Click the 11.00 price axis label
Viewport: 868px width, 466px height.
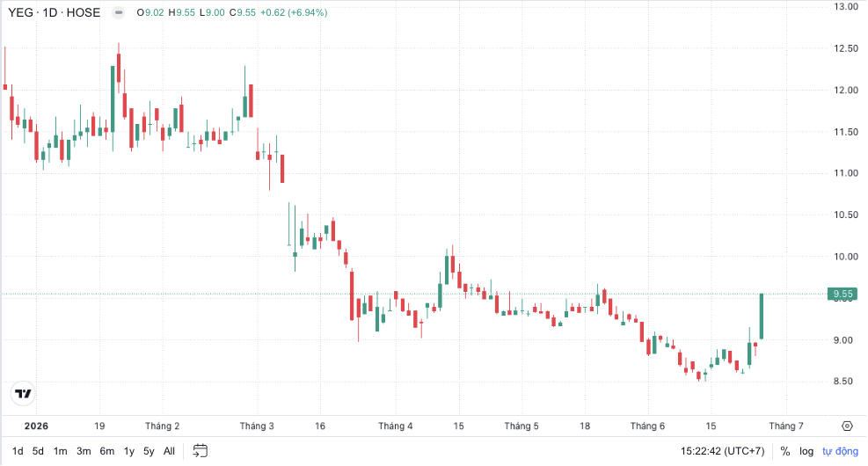[x=846, y=173]
